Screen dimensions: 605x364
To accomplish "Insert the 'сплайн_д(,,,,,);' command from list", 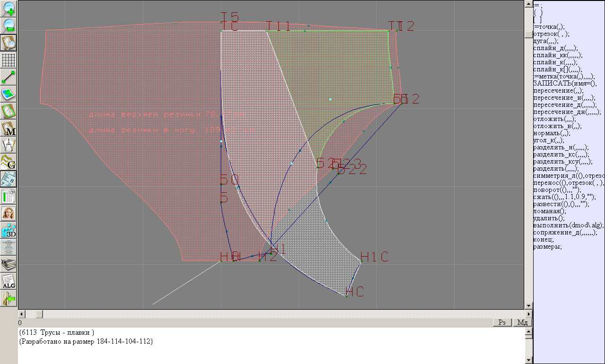I will [555, 48].
